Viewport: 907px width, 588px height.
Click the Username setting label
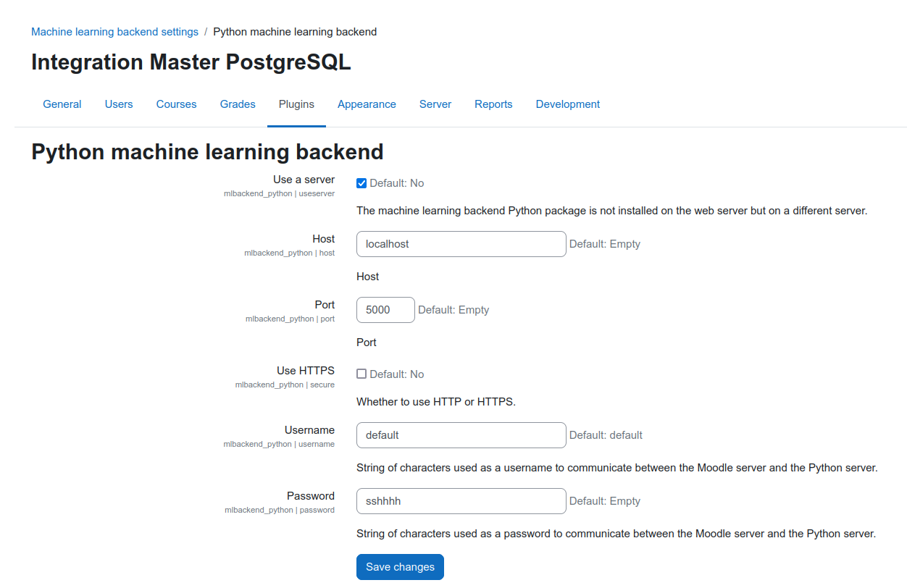click(x=309, y=430)
